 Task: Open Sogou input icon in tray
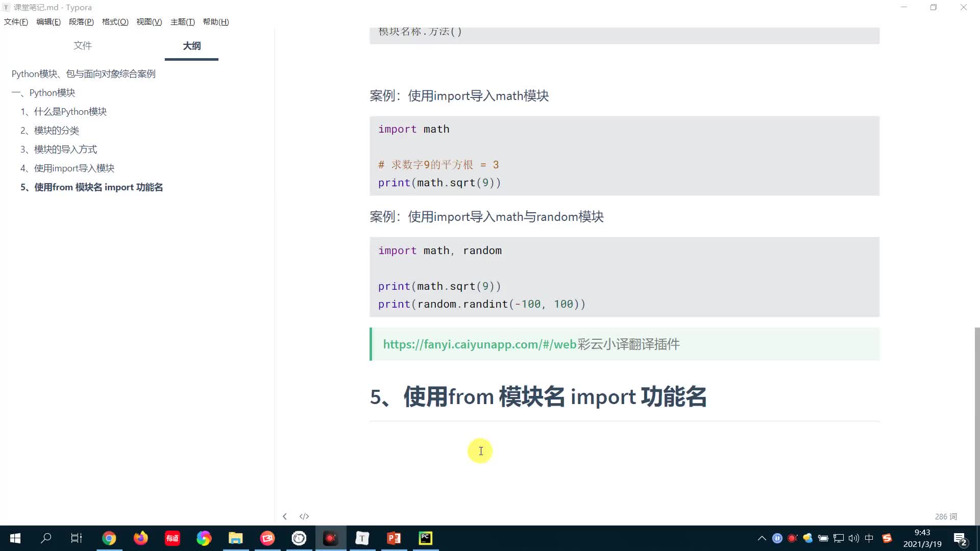pyautogui.click(x=887, y=538)
